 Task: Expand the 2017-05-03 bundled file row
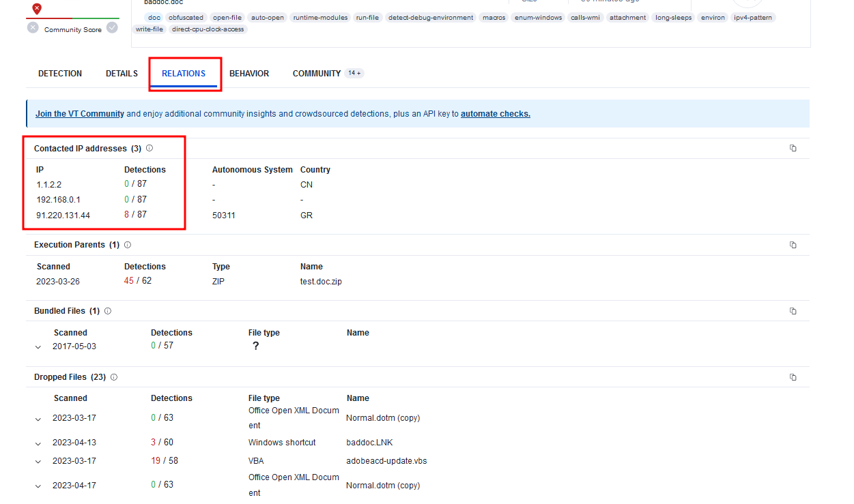(38, 346)
